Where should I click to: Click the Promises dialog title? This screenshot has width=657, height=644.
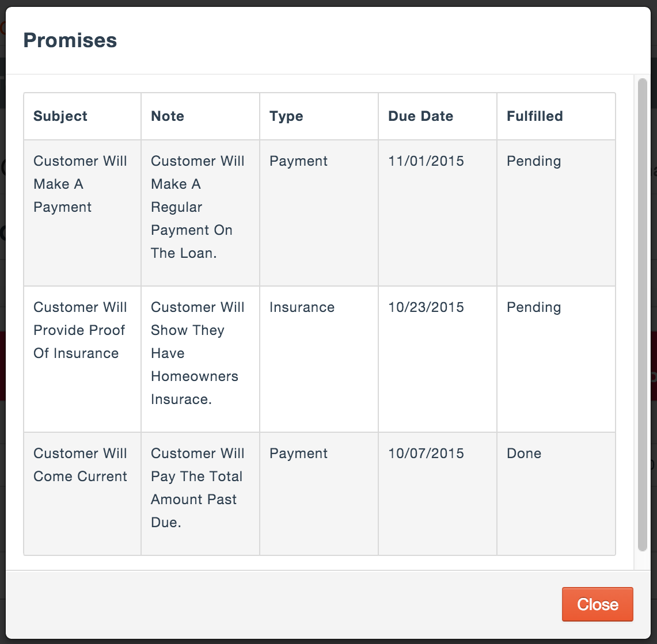click(x=70, y=40)
